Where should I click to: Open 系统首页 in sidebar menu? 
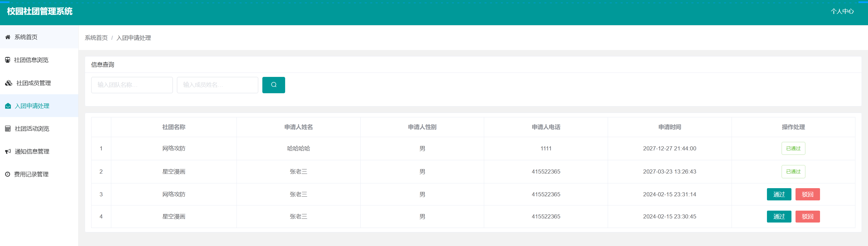tap(39, 37)
